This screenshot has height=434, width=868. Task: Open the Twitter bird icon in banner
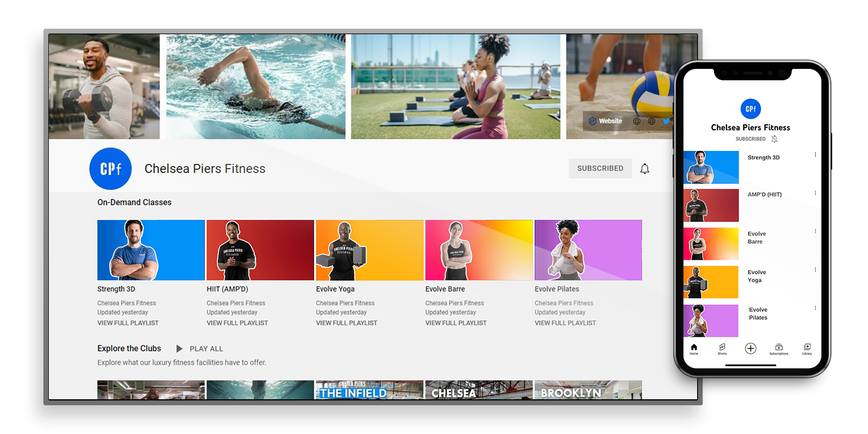[666, 121]
